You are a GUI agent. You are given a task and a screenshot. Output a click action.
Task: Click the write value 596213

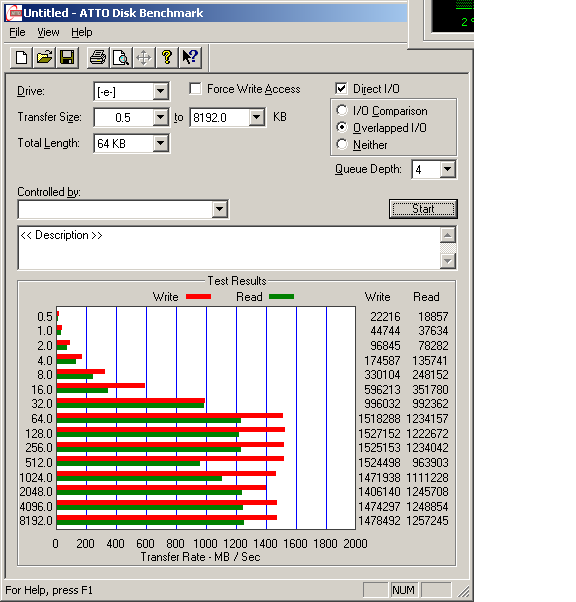[x=382, y=390]
